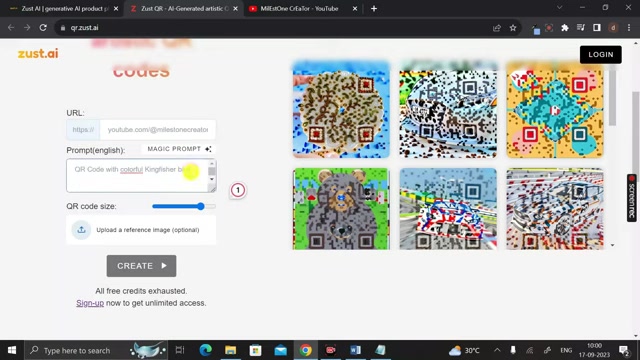Open the Sign-up link
This screenshot has height=360, width=640.
[x=90, y=303]
